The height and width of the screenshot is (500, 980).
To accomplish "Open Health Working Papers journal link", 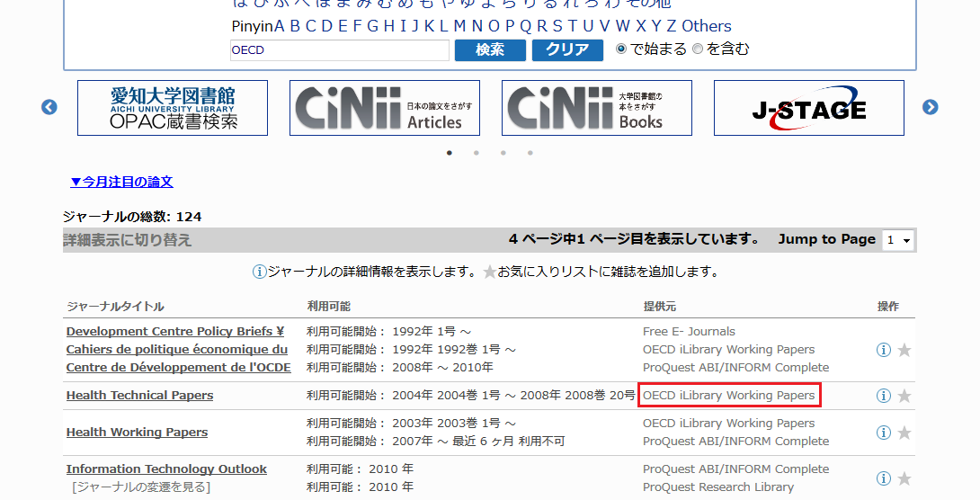I will click(137, 433).
